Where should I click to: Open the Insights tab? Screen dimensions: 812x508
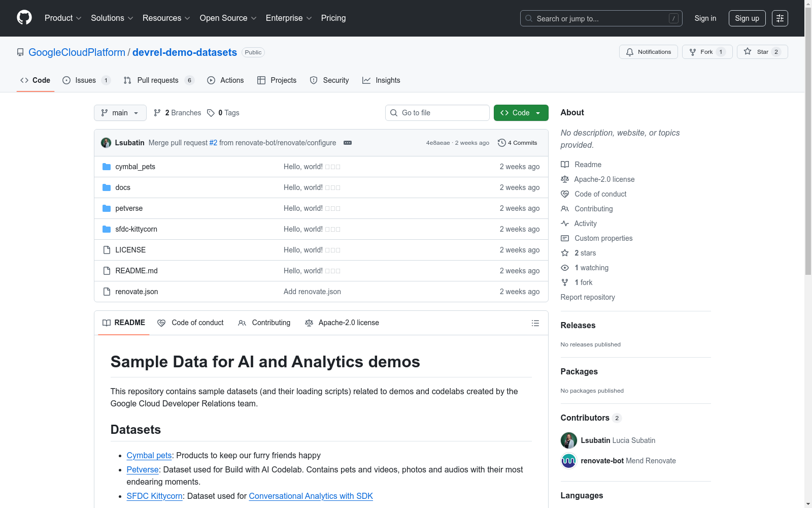[x=381, y=80]
